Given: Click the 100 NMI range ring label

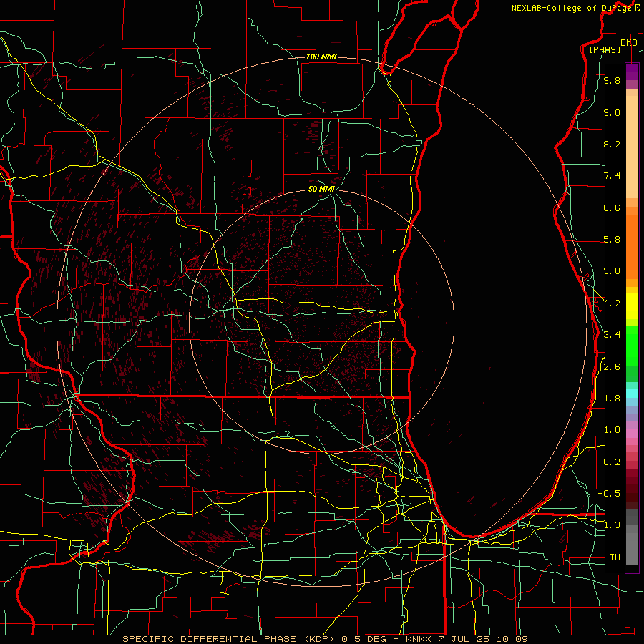Looking at the screenshot, I should coord(321,57).
